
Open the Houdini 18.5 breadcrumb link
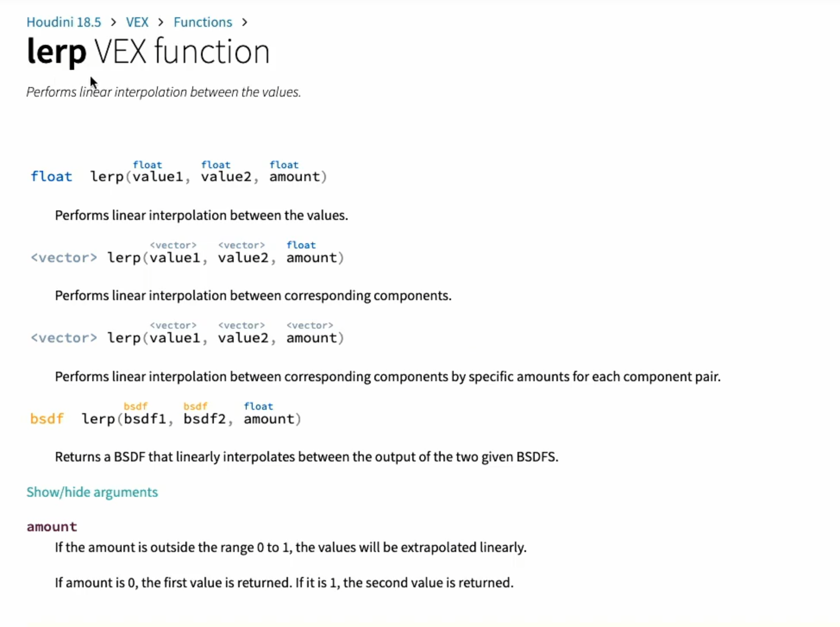[x=64, y=22]
